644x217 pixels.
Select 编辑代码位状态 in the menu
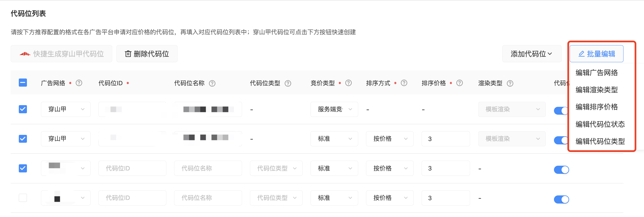click(600, 124)
